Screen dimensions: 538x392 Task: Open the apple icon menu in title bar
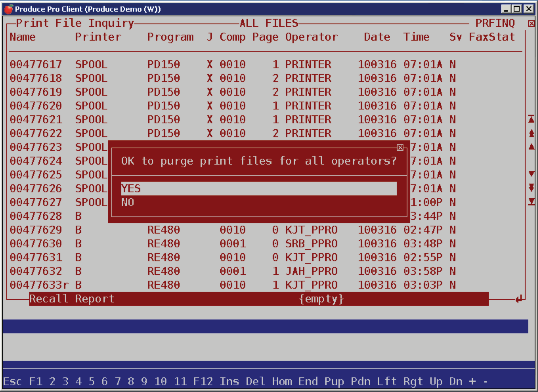tap(9, 9)
